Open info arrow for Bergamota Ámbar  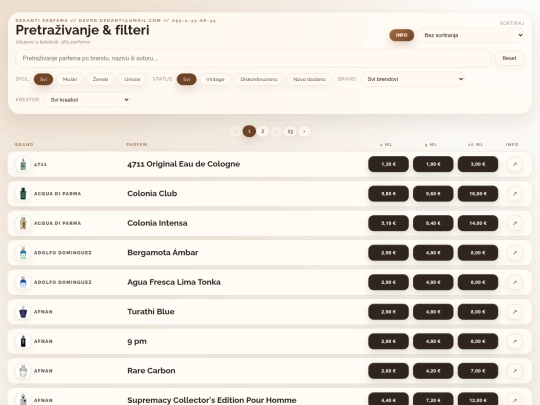(x=515, y=253)
